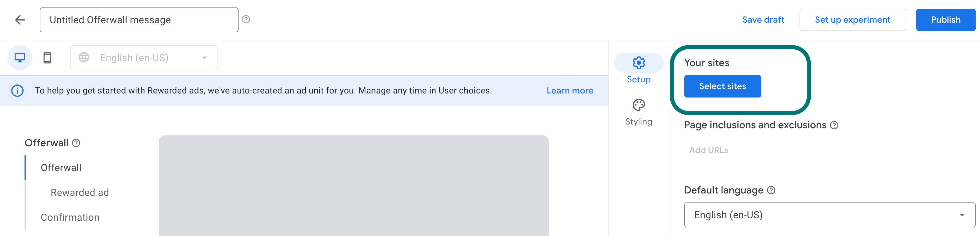
Task: Click the globe icon next to language selector
Action: (85, 57)
